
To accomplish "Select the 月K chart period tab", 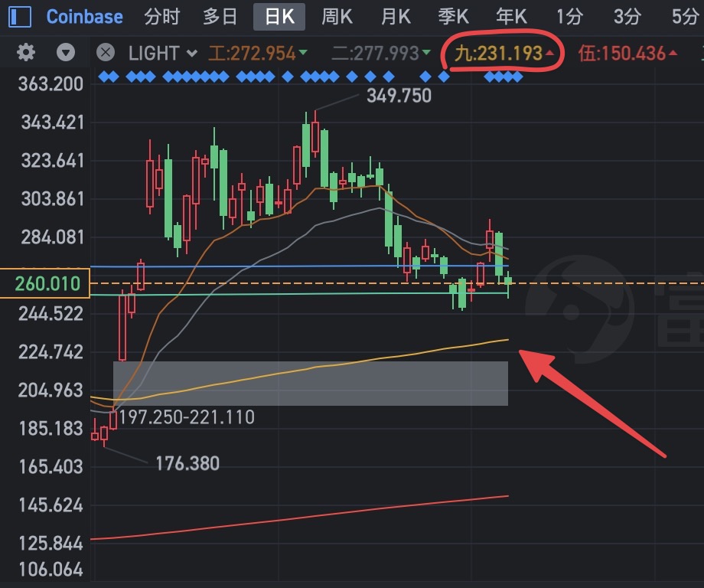I will pos(396,17).
